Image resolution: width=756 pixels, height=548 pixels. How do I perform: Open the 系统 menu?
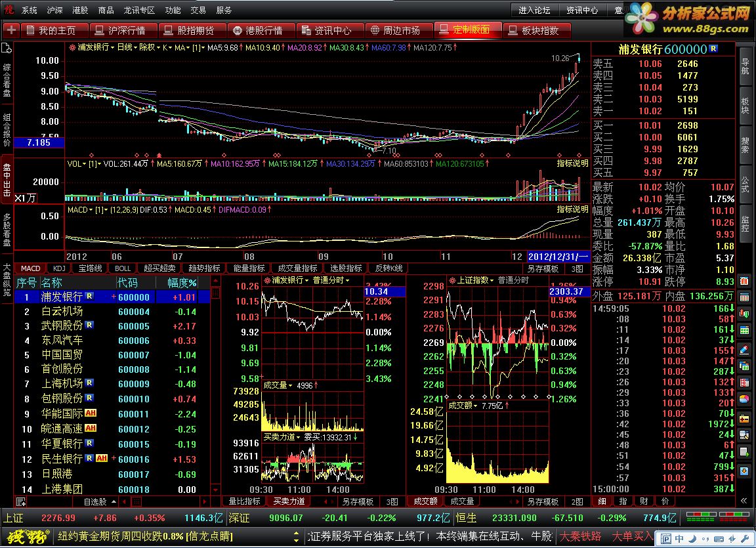pos(30,10)
